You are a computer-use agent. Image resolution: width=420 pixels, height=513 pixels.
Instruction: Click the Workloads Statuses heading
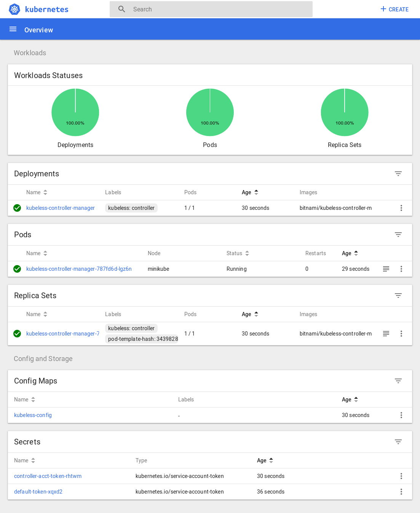48,75
